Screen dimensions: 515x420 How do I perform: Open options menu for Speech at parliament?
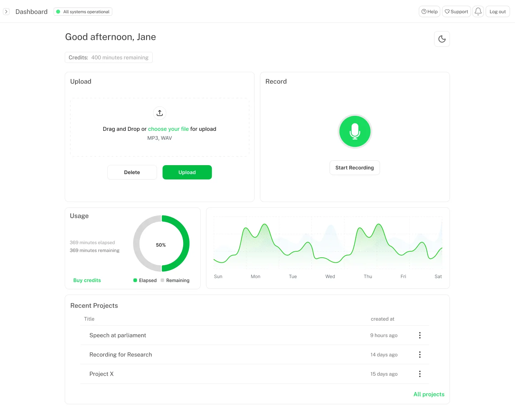pyautogui.click(x=420, y=335)
